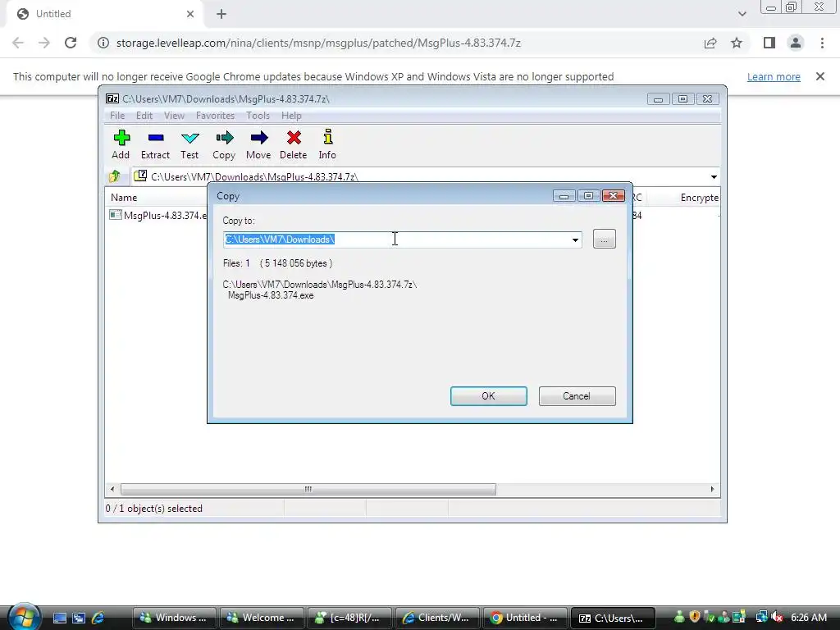This screenshot has width=840, height=630.
Task: Switch to the [c=48]R[/... taskbar button
Action: [x=349, y=618]
